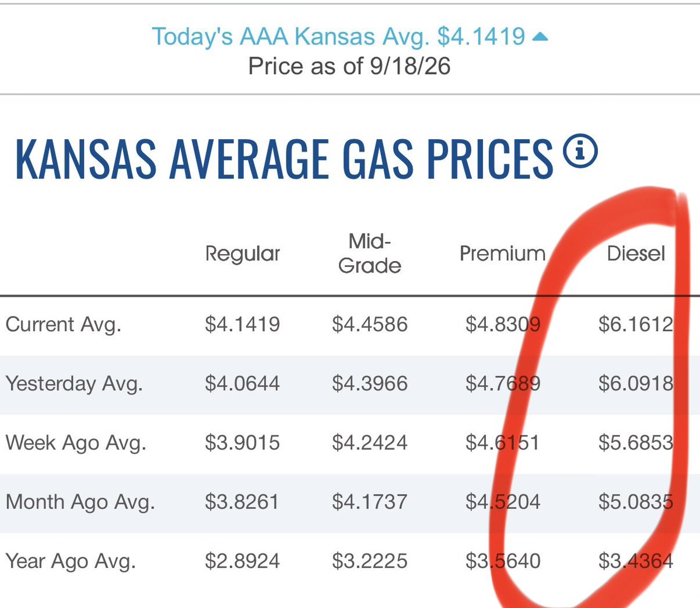Click the Year Ago Avg. row label
This screenshot has width=700, height=608.
[x=71, y=561]
